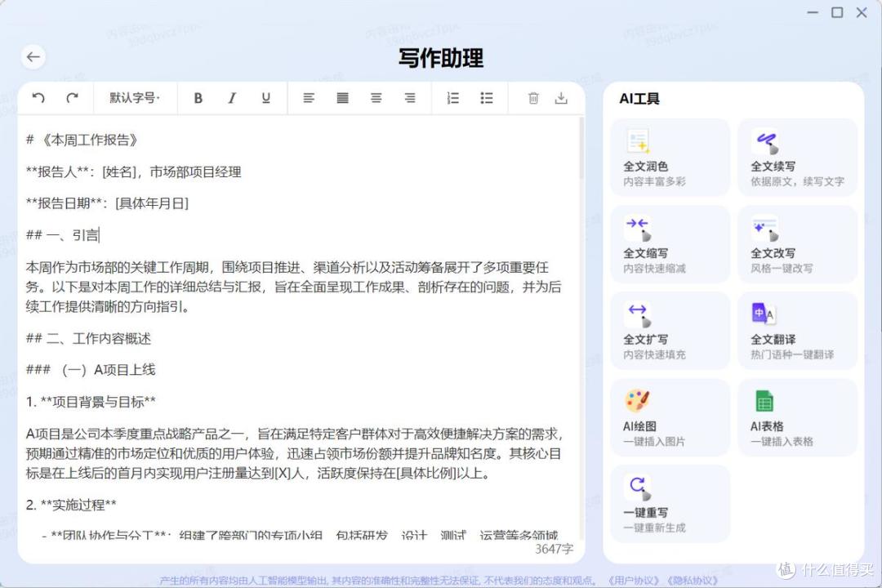Open the 默认字号 font size dropdown
Viewport: 882px width, 588px height.
(135, 98)
